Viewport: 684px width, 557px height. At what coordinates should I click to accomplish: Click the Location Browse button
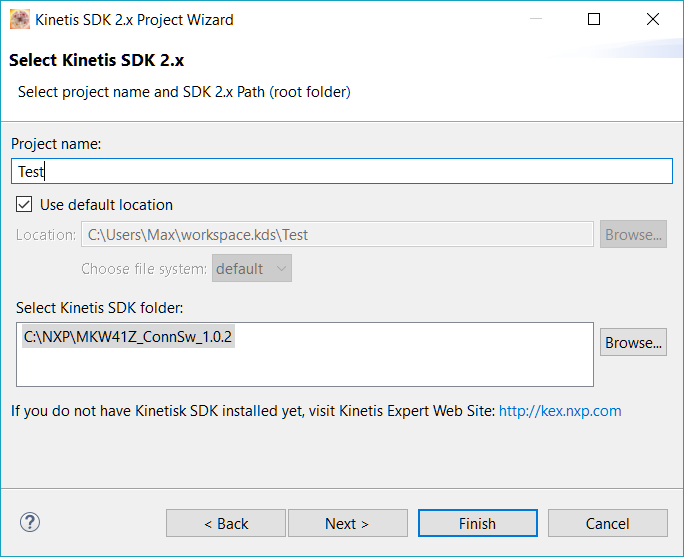633,235
